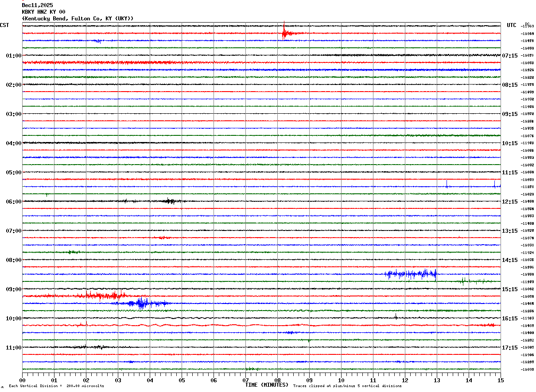This screenshot has height=392, width=536.
Task: Click the 08:15 UTC time label
Action: 510,85
